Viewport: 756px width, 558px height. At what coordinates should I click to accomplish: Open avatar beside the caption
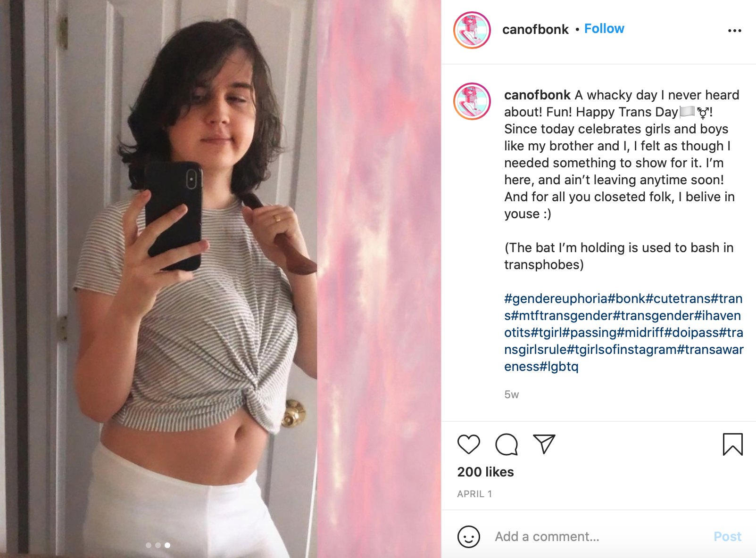pyautogui.click(x=472, y=101)
